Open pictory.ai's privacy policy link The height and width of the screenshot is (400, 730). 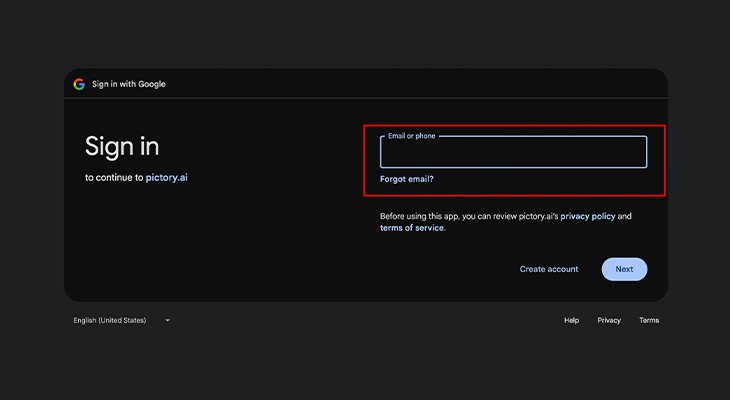pos(594,216)
